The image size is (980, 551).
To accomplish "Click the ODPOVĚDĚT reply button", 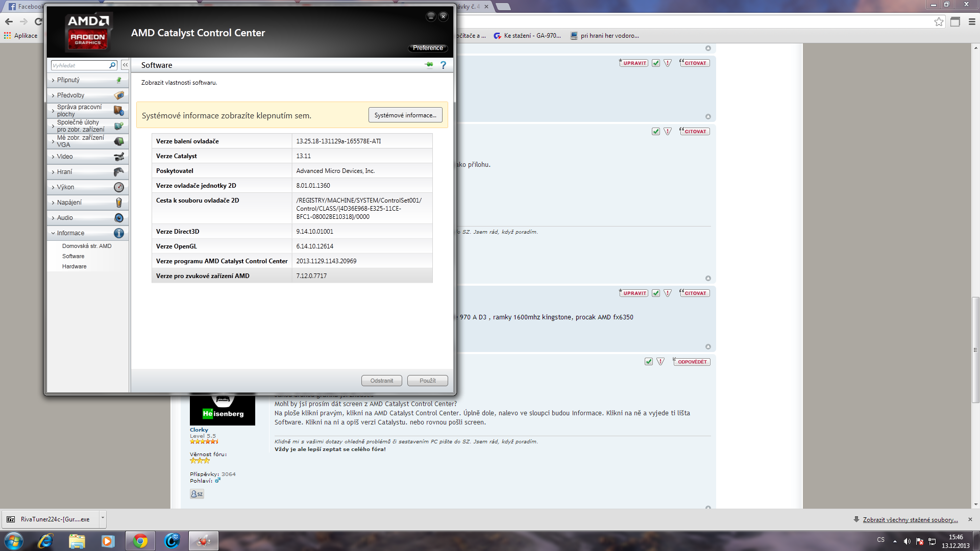I will point(692,362).
